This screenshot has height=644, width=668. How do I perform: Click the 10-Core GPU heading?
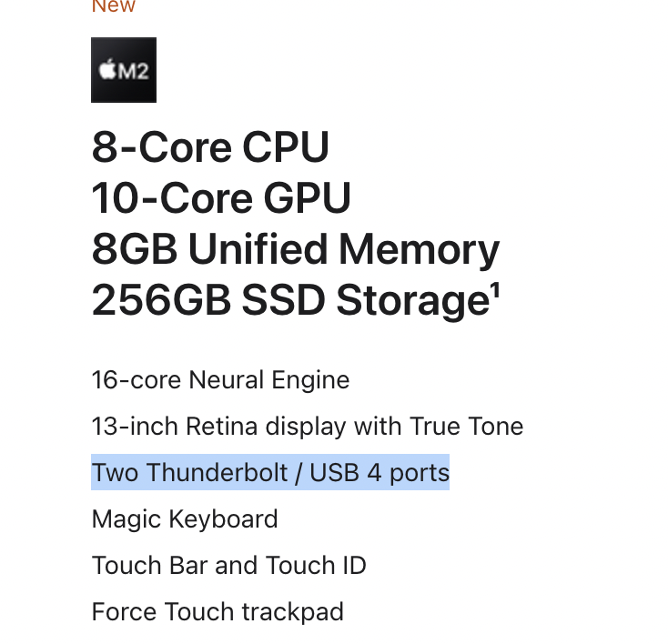221,197
